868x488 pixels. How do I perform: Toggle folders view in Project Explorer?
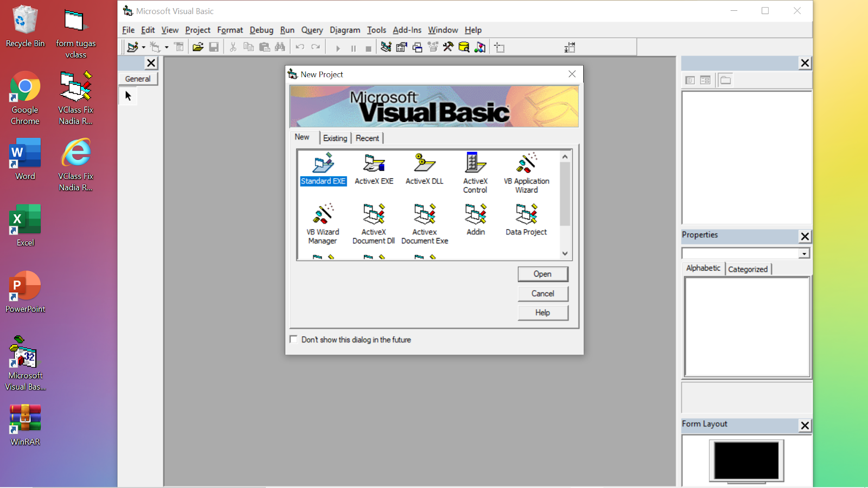[x=726, y=79]
